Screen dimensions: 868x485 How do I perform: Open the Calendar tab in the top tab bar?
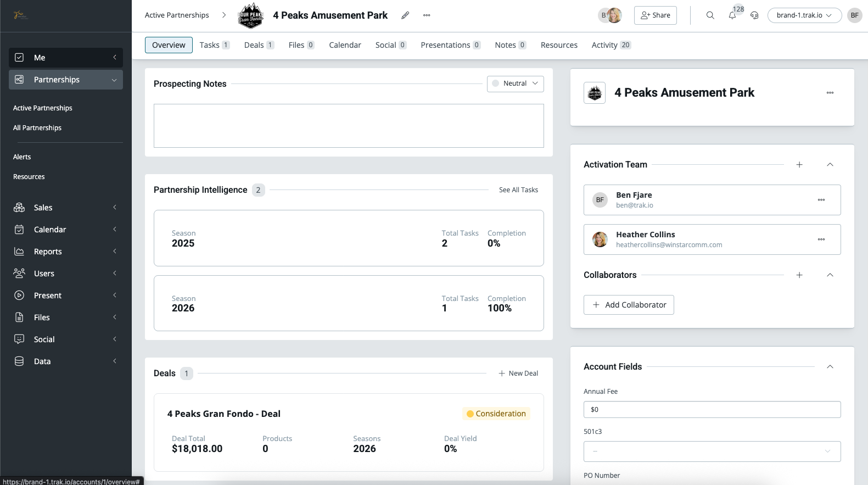tap(345, 45)
